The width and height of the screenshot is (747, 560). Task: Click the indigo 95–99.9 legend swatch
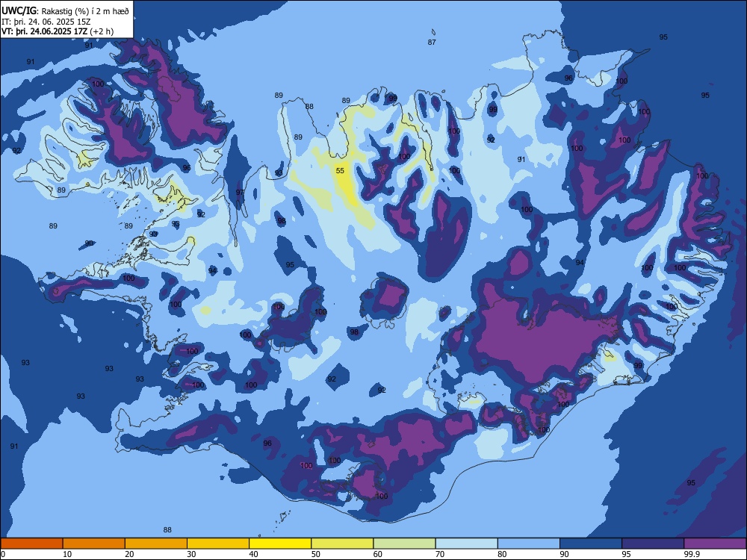(x=653, y=544)
